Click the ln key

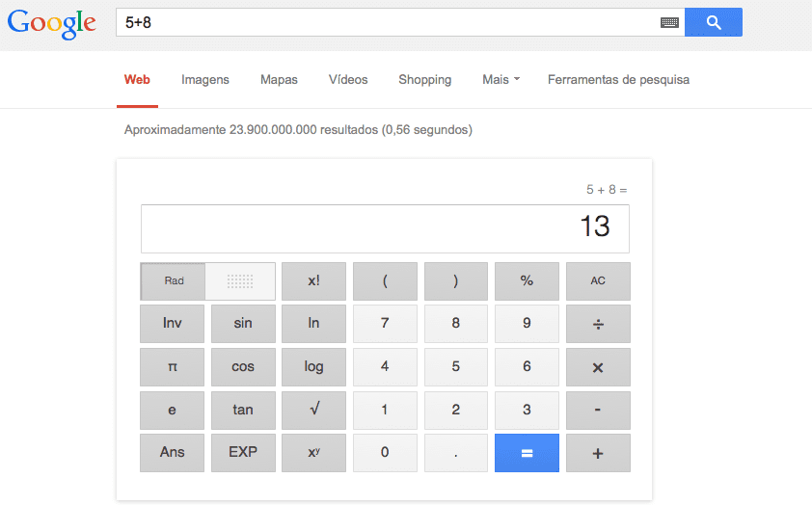(313, 324)
